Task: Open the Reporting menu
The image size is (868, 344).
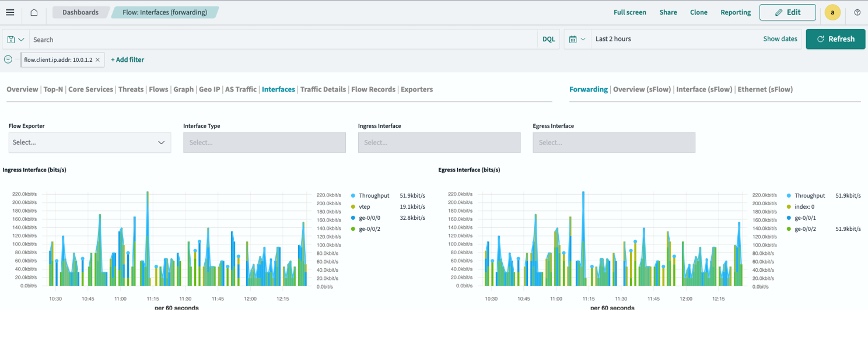Action: pyautogui.click(x=736, y=12)
